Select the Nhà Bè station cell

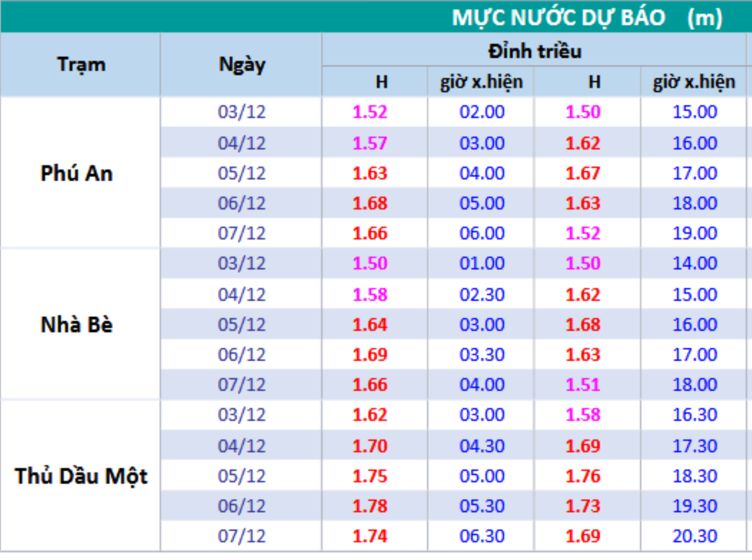point(77,325)
